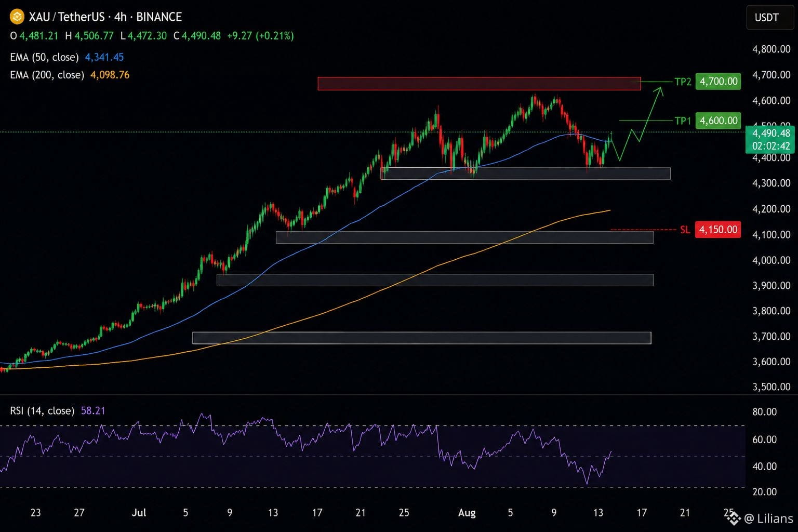Click 4,300.00 on the price scale

(772, 183)
